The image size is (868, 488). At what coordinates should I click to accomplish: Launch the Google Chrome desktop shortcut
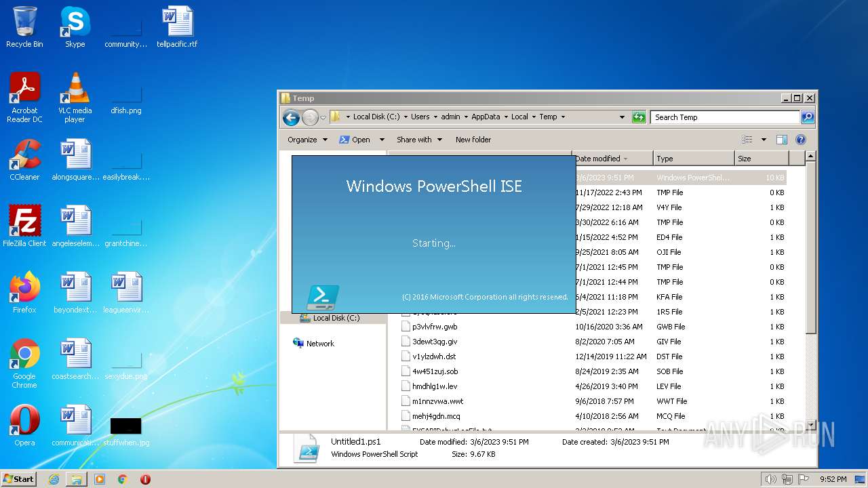(x=24, y=363)
